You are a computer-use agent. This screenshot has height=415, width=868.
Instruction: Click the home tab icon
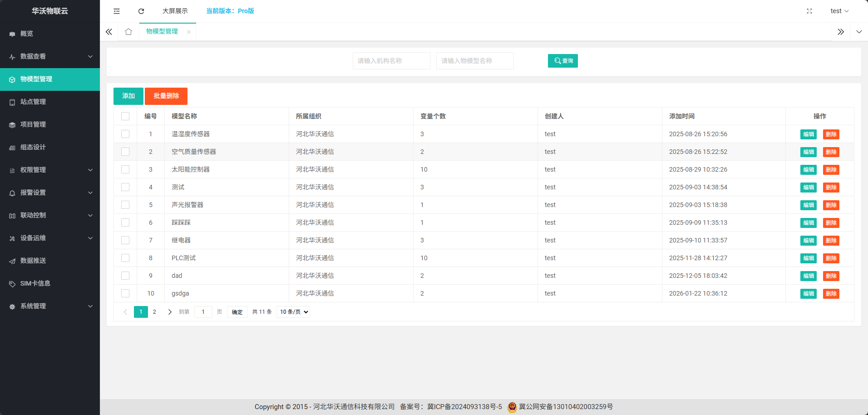point(128,32)
